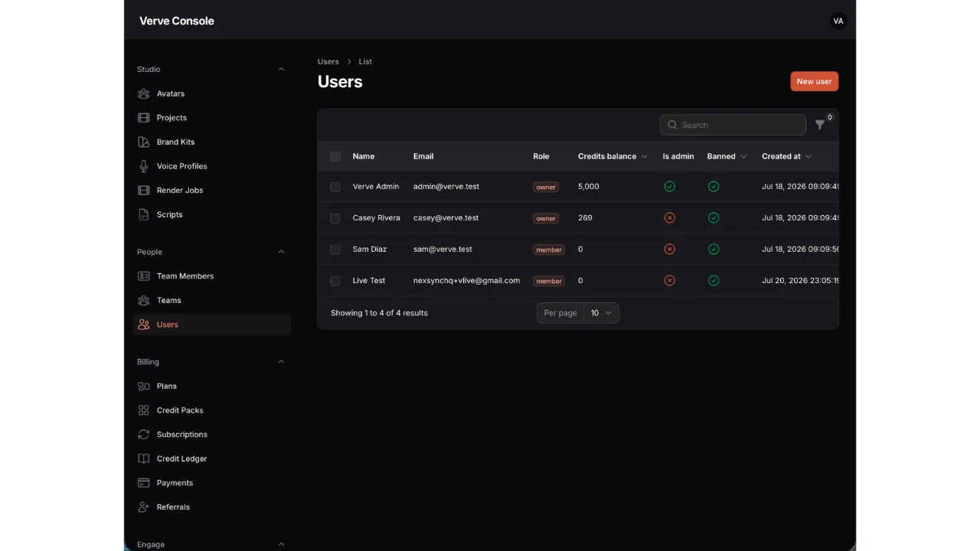Click the Team Members ID card icon

click(143, 276)
